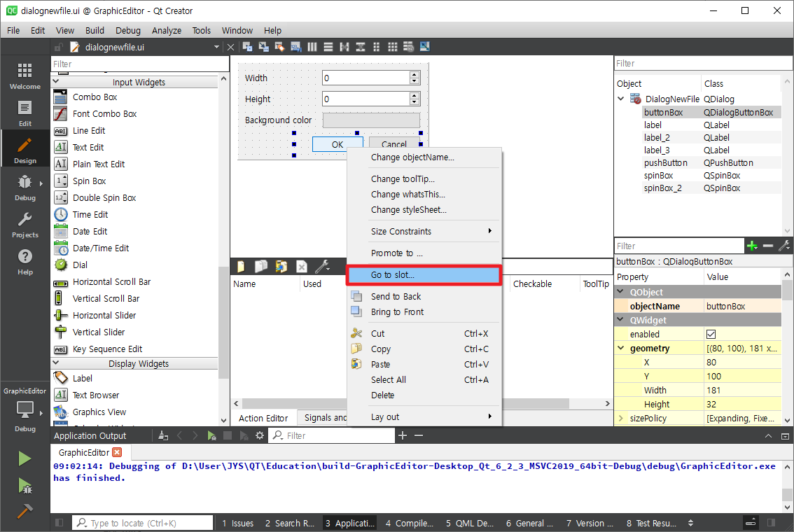This screenshot has width=794, height=532.
Task: Expand the sizePolicy property
Action: point(621,418)
